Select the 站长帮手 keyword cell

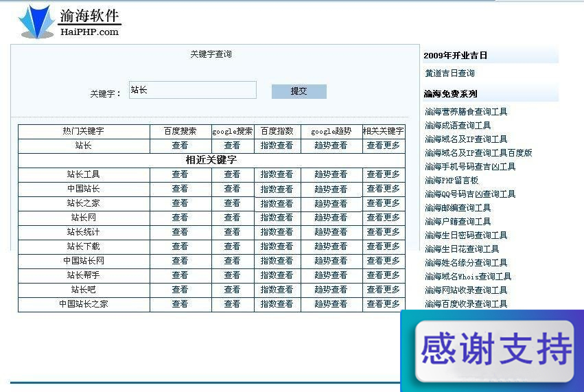click(84, 275)
